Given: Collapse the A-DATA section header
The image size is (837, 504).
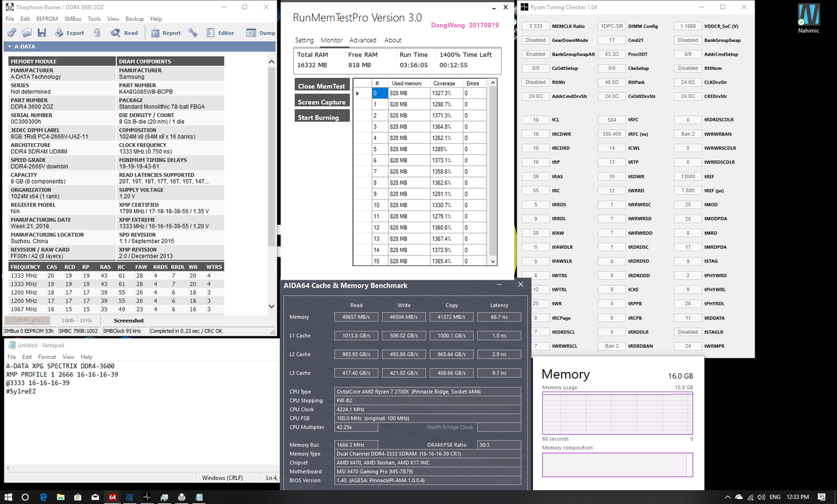Looking at the screenshot, I should tap(9, 46).
